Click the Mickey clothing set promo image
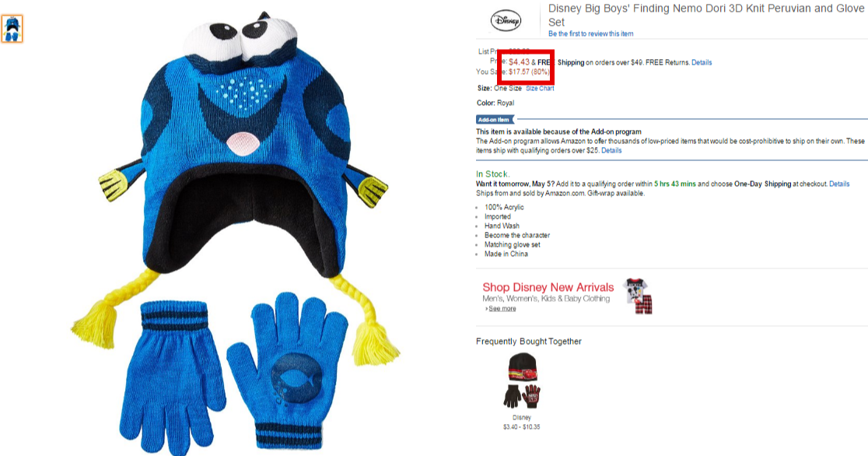Image resolution: width=868 pixels, height=456 pixels. point(638,296)
